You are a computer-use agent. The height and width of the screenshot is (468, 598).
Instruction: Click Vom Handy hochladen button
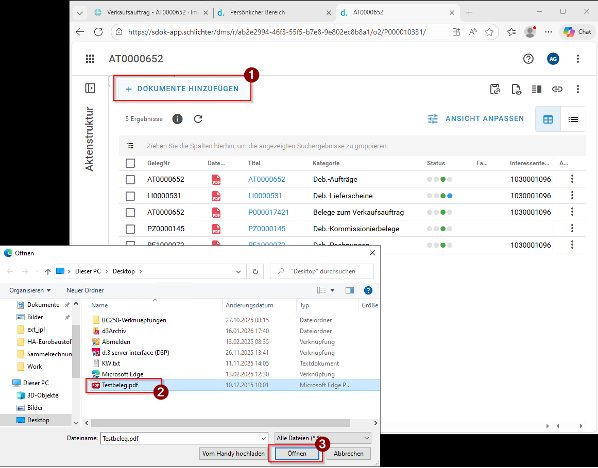pos(233,454)
